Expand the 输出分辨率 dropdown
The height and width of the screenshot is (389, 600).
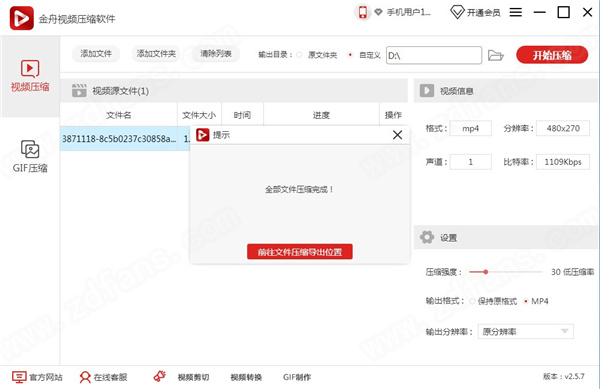525,331
